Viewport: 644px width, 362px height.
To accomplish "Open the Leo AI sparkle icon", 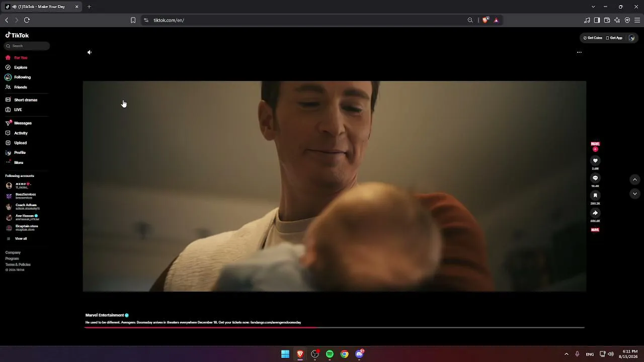I will tap(617, 20).
